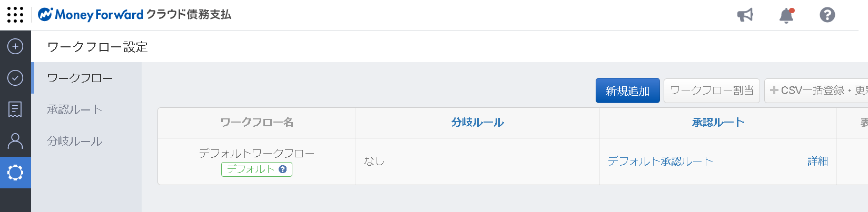Click the 新規追加 button
The width and height of the screenshot is (868, 212).
pyautogui.click(x=628, y=90)
